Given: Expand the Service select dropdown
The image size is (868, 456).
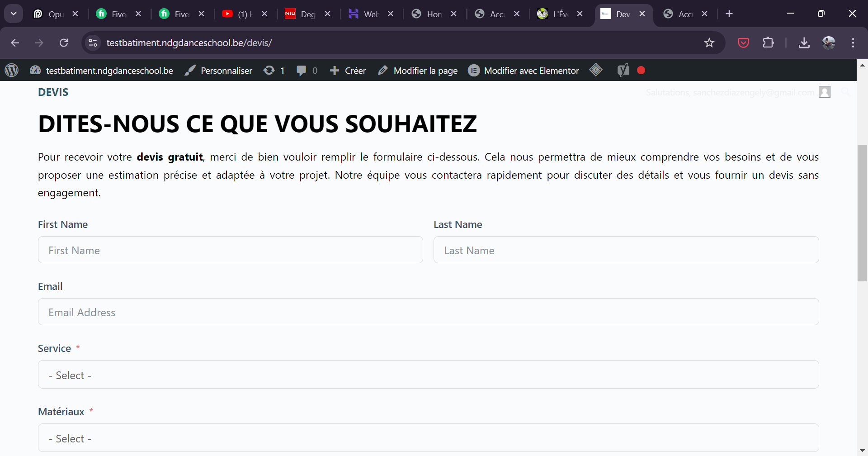Looking at the screenshot, I should 428,375.
